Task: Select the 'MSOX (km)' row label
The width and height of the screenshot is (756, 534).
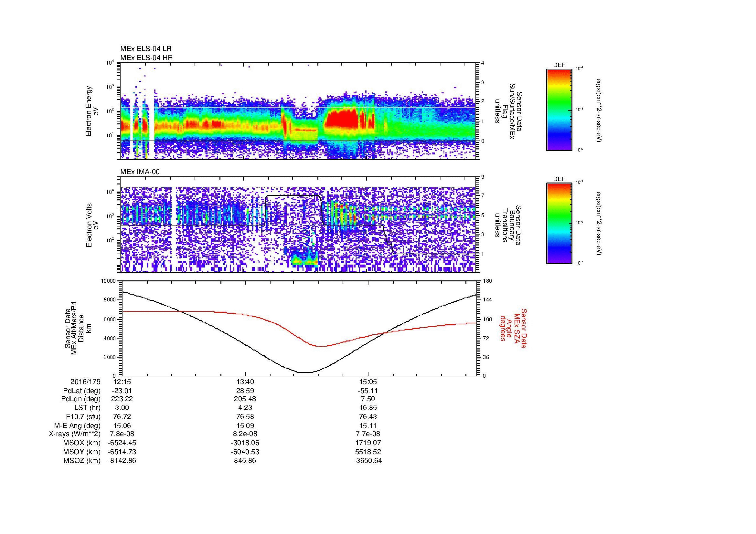Action: coord(82,443)
